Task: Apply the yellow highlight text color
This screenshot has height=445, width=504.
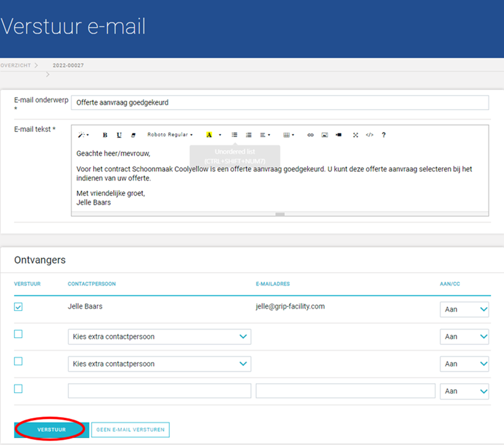Action: (x=209, y=134)
